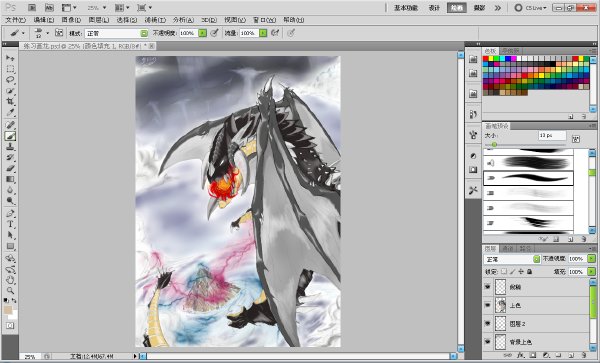
Task: Toggle the brush panel button in options bar
Action: (59, 33)
